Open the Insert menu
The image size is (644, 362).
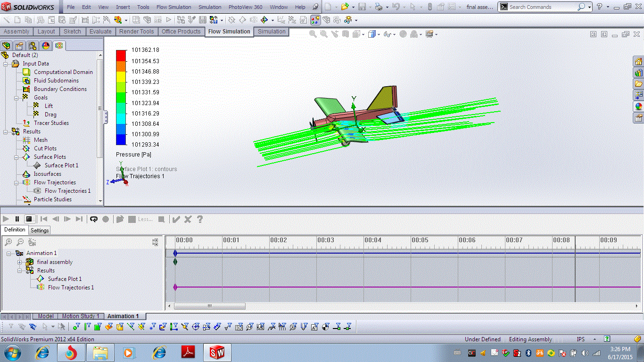click(x=123, y=7)
